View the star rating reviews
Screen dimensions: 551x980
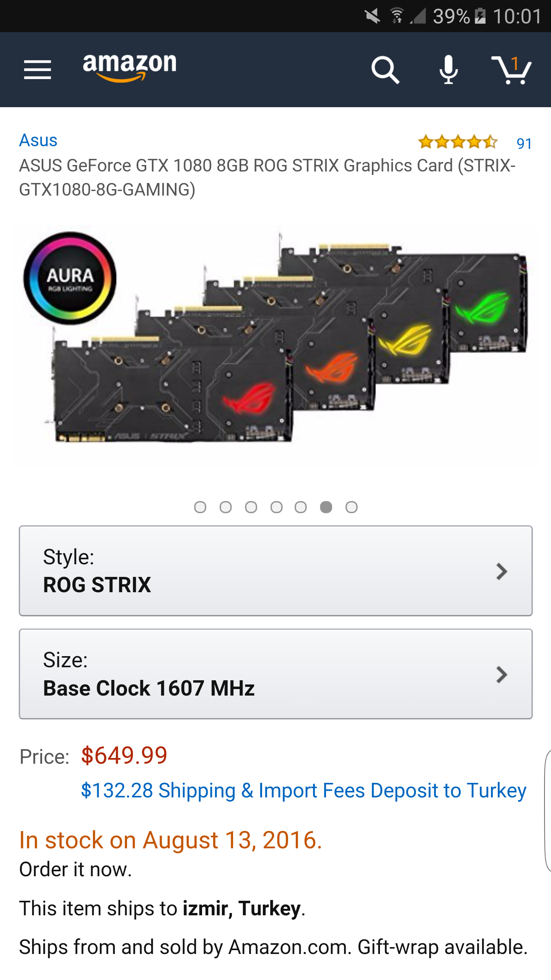458,142
